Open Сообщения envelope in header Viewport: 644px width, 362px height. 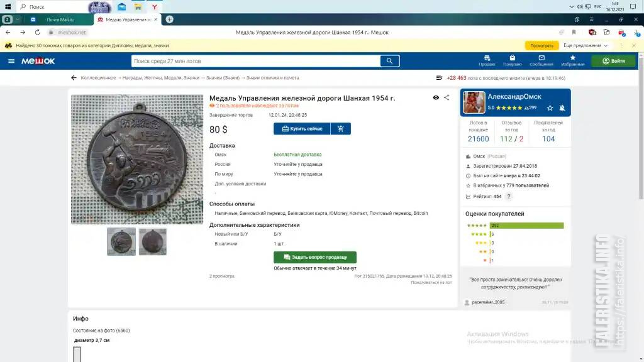coord(541,60)
